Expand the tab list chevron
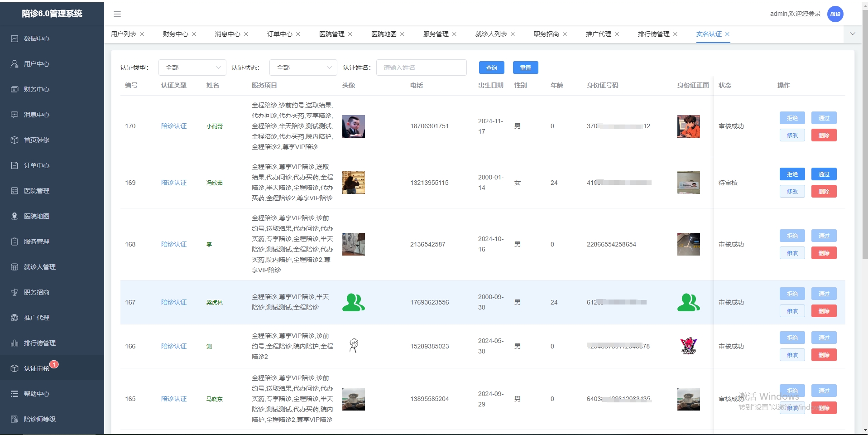 point(852,34)
